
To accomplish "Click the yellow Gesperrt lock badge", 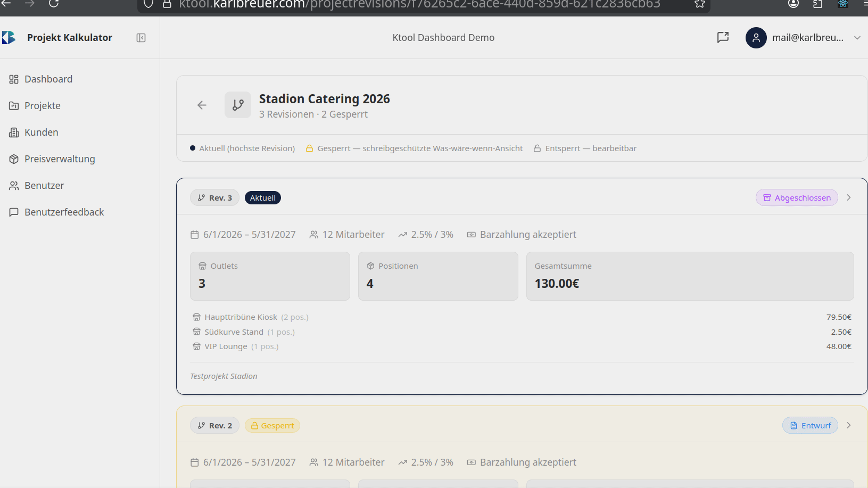I will pos(272,426).
